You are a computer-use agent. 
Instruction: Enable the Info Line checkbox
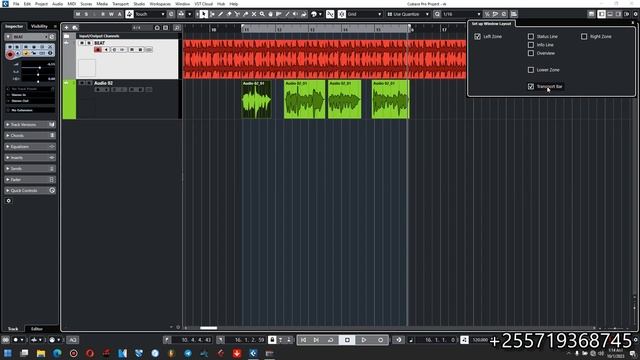(531, 45)
